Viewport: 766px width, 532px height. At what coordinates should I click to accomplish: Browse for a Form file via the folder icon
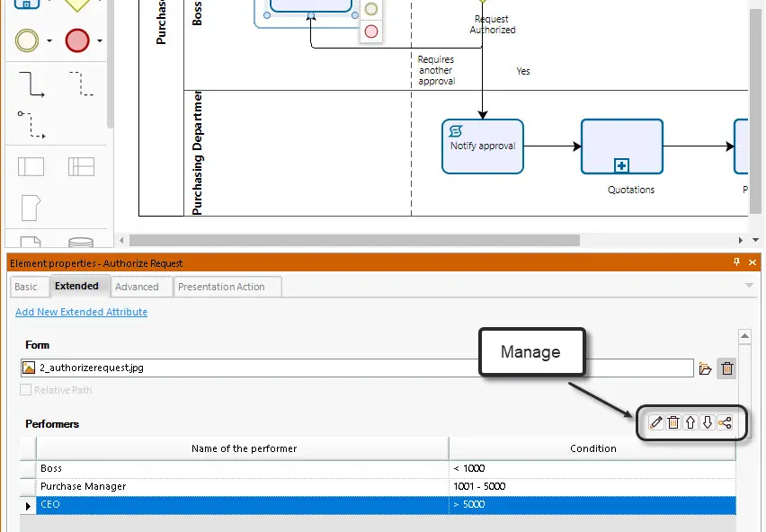click(705, 368)
